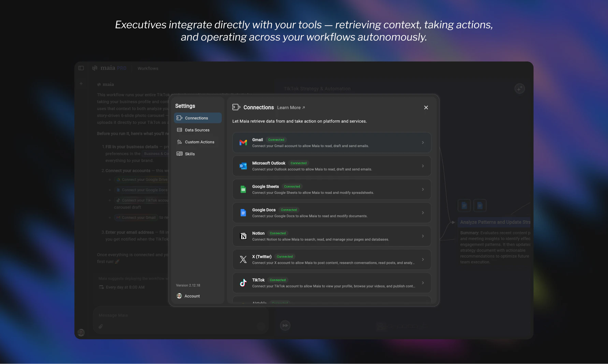Expand the X (Twitter) connection chevron

423,260
